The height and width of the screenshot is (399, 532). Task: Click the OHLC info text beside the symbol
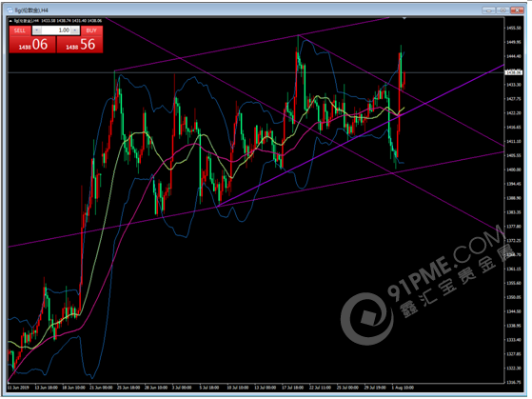point(71,21)
